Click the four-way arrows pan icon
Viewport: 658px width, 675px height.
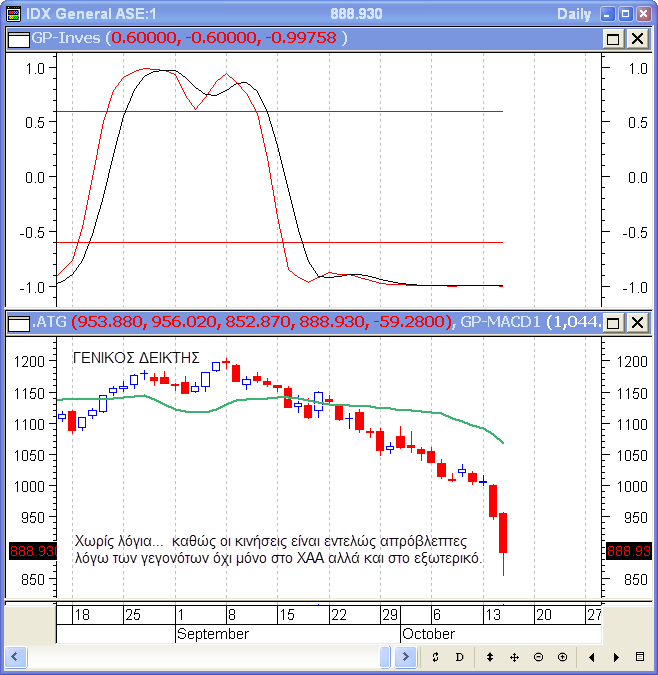coord(514,657)
